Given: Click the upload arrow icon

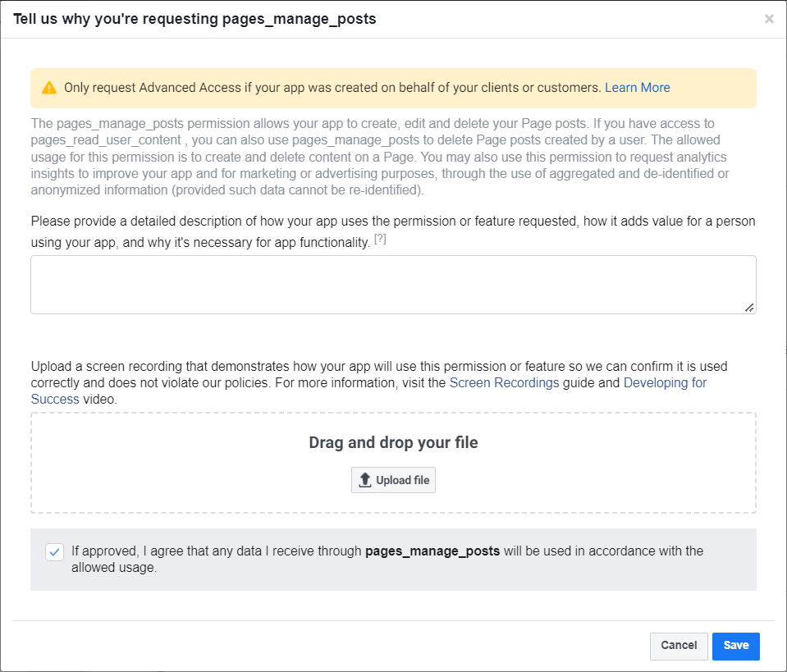Looking at the screenshot, I should 366,480.
